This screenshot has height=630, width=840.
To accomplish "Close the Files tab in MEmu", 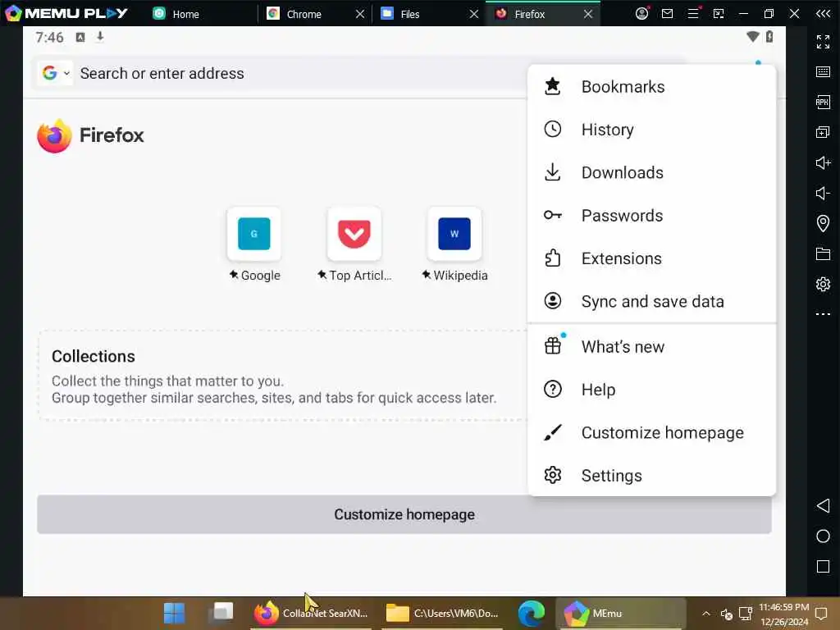I will pyautogui.click(x=474, y=14).
